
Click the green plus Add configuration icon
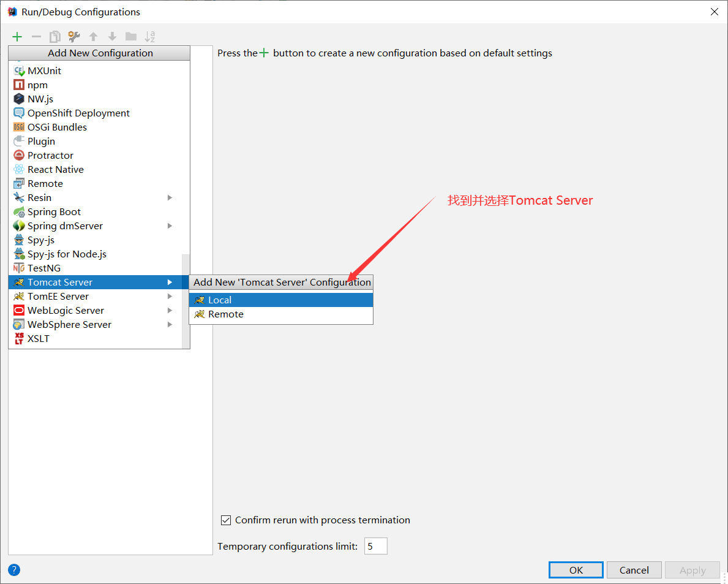tap(17, 37)
